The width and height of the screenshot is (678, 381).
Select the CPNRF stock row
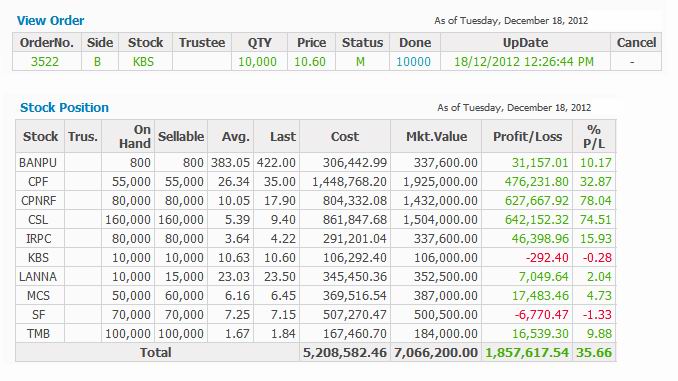315,201
